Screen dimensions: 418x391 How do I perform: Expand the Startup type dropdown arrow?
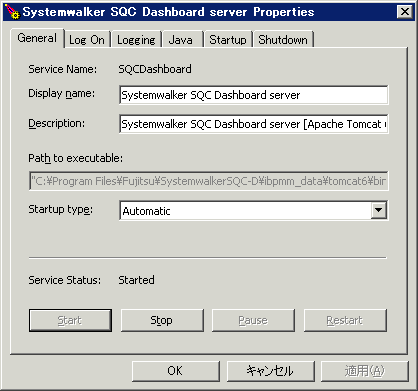[x=379, y=210]
